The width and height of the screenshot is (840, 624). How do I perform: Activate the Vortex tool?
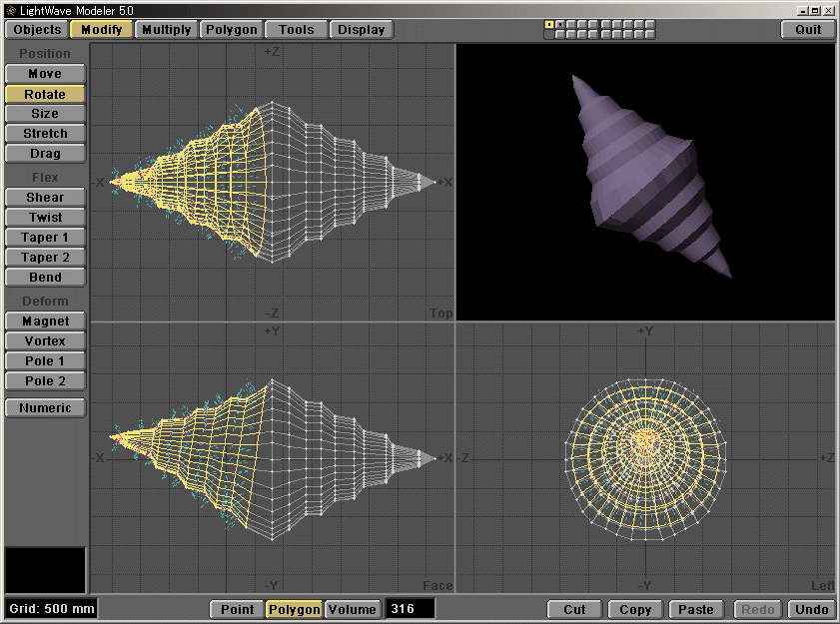(x=44, y=340)
